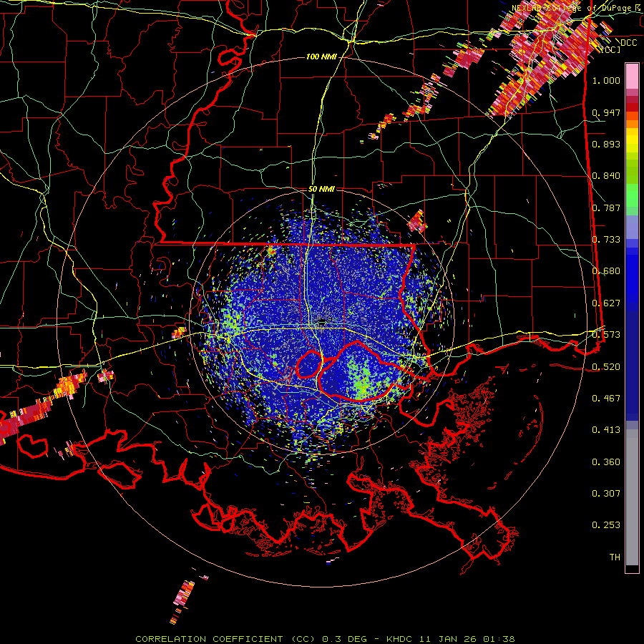Click the radar site marker at ring center
Image resolution: width=644 pixels, height=644 pixels.
(x=321, y=321)
